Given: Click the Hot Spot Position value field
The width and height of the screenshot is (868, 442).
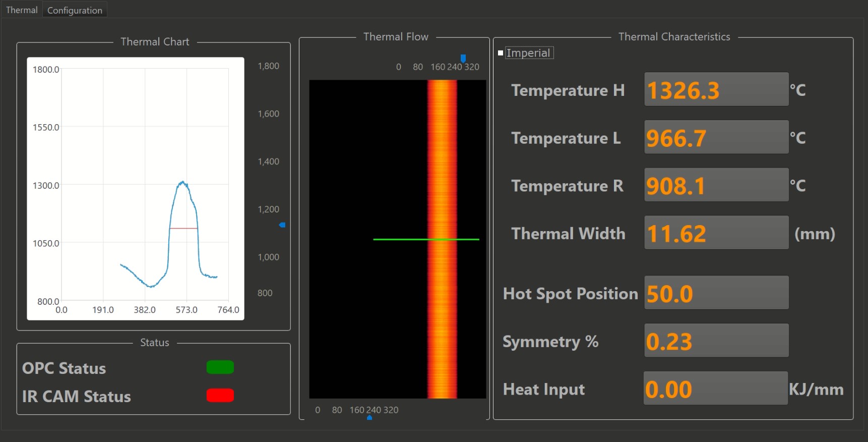Looking at the screenshot, I should pos(716,293).
